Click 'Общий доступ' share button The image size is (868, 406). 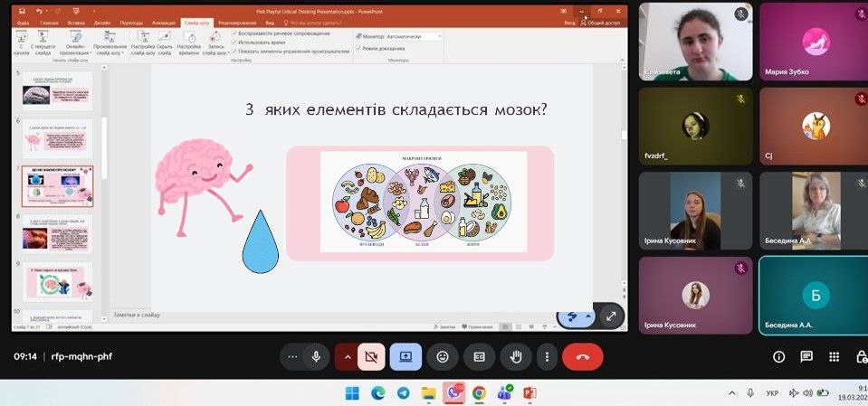604,22
